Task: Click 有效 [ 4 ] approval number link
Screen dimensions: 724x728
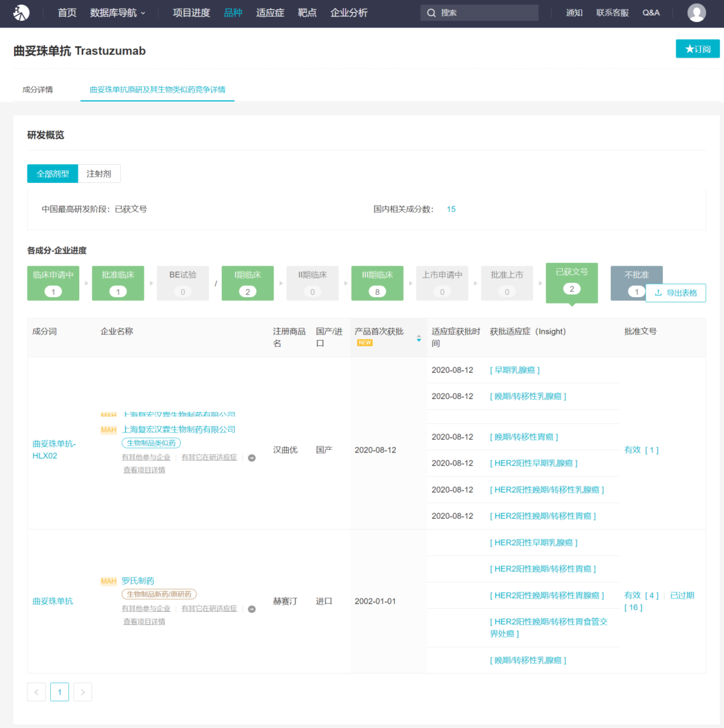Action: 642,596
